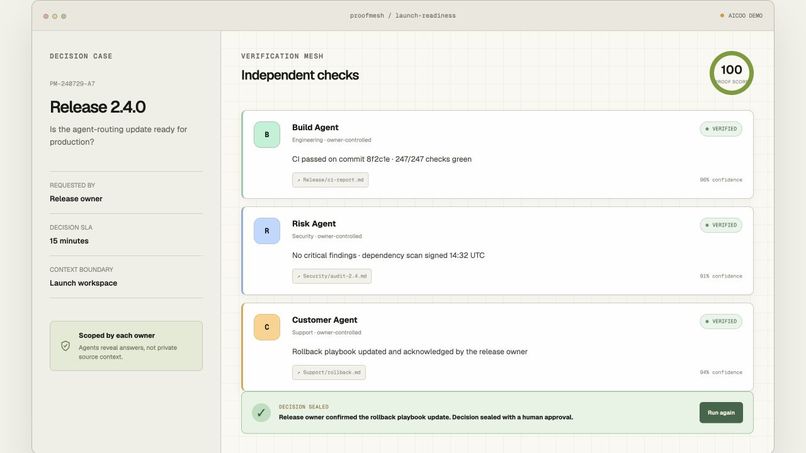Click the Rollback playbook updated summary text

pyautogui.click(x=410, y=351)
